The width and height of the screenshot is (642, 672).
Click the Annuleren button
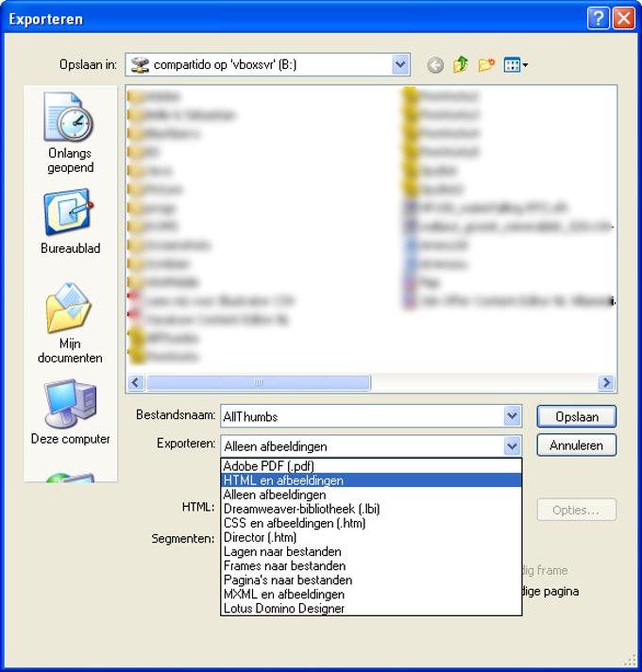(x=577, y=445)
